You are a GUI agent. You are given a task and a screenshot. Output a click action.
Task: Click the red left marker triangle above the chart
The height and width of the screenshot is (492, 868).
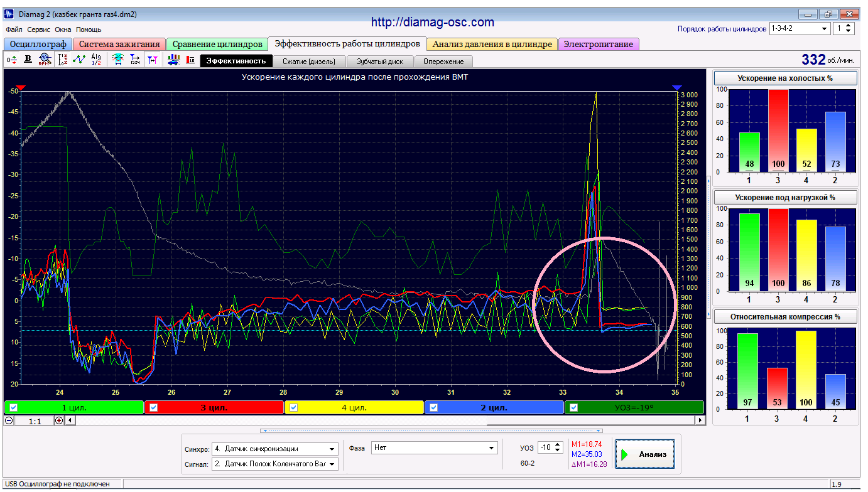tap(21, 87)
